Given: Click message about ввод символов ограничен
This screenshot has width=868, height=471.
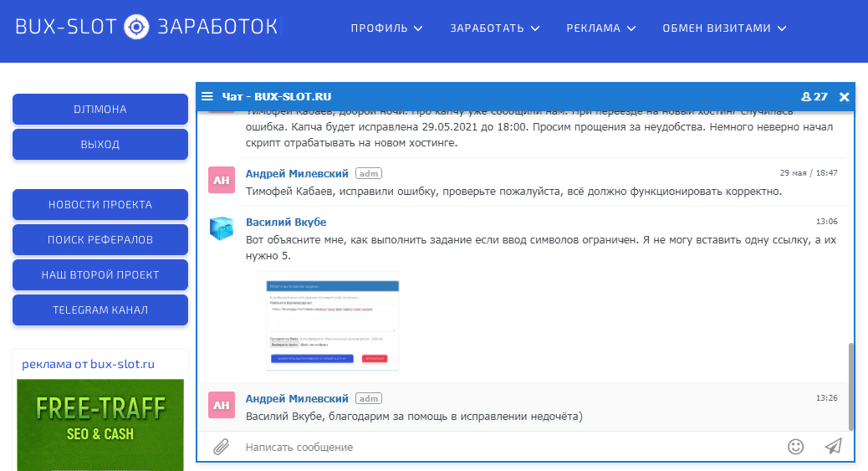Looking at the screenshot, I should pyautogui.click(x=541, y=248).
